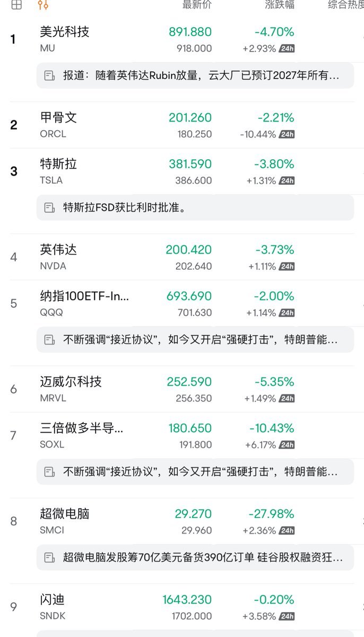
Task: Sort by 综合热度 column header
Action: (346, 5)
